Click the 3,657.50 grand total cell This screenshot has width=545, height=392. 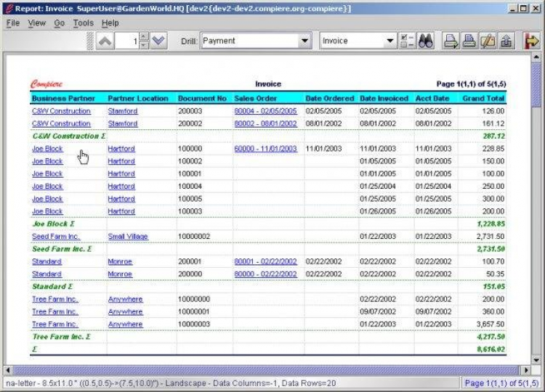(490, 324)
